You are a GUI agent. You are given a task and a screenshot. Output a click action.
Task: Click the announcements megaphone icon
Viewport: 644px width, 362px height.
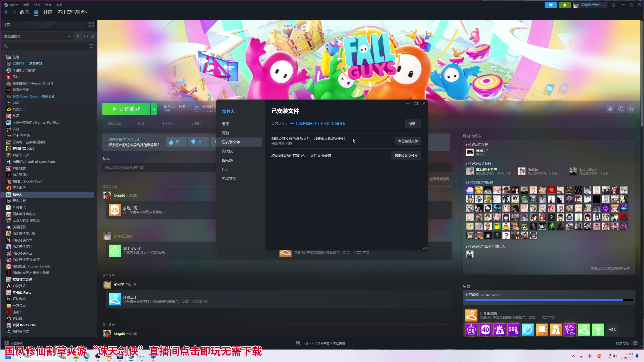(551, 5)
